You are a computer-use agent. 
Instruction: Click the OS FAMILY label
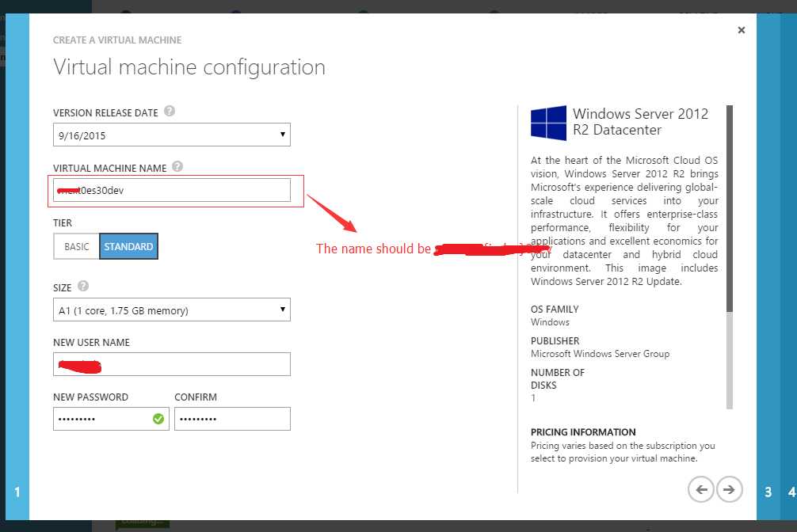555,309
